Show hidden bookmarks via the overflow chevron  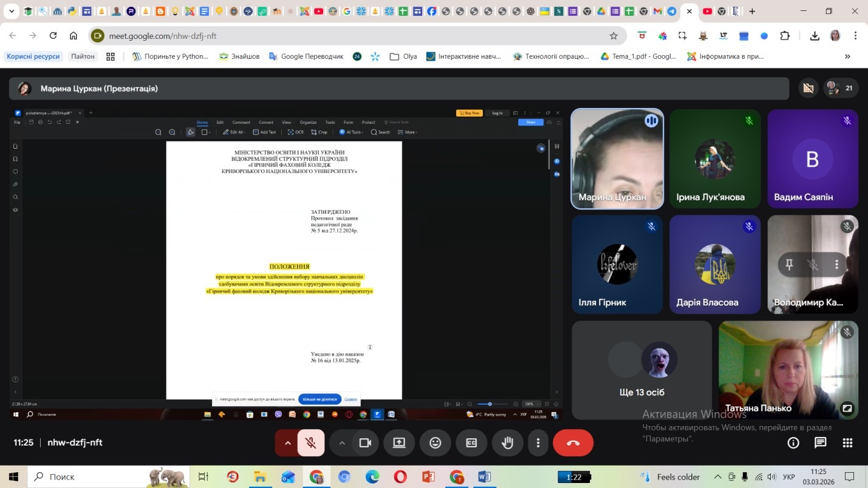pos(847,56)
